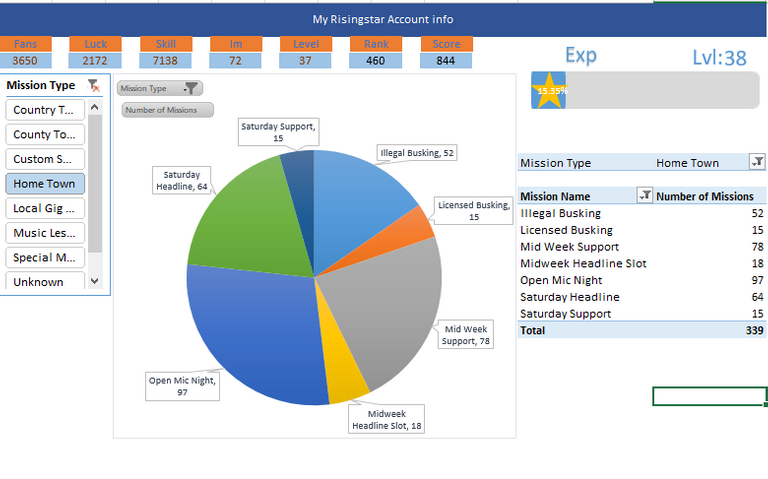Click My Risingstar Account info title

click(x=383, y=20)
